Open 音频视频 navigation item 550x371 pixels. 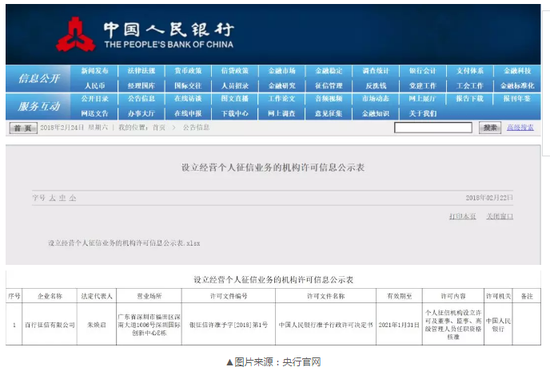329,99
